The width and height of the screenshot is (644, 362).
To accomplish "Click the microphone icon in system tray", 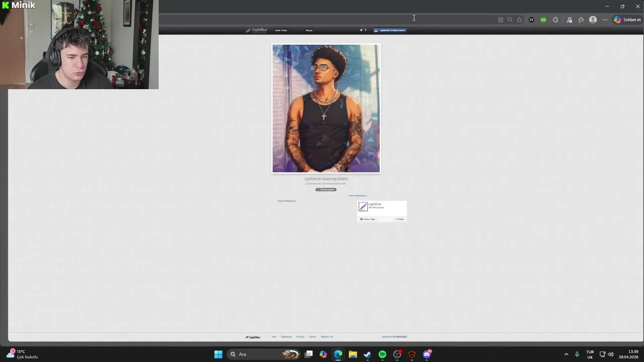I will (x=577, y=354).
